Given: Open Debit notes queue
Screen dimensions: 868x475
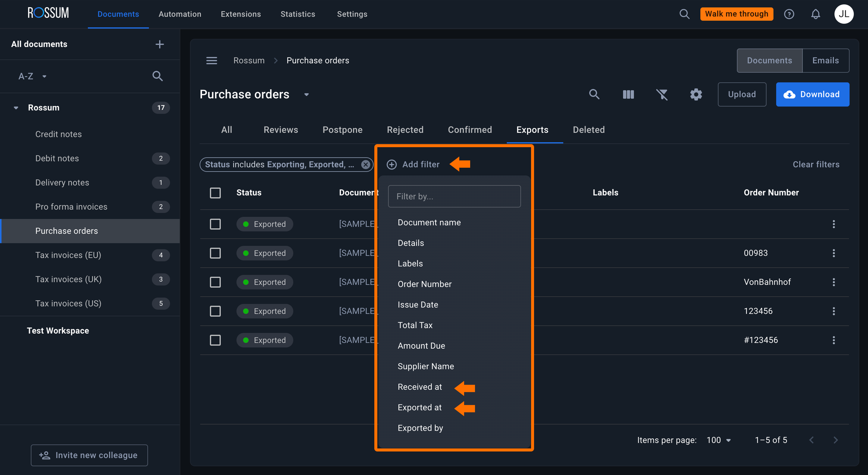Looking at the screenshot, I should 90,158.
